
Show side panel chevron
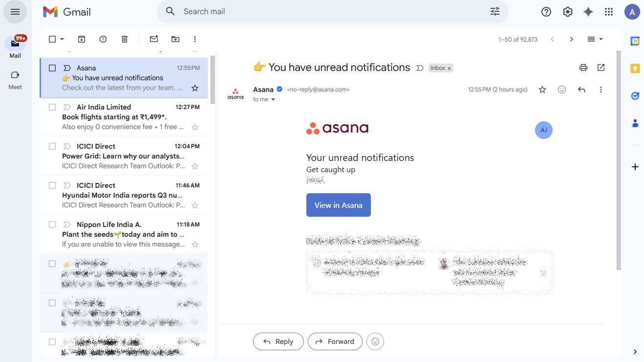[635, 352]
